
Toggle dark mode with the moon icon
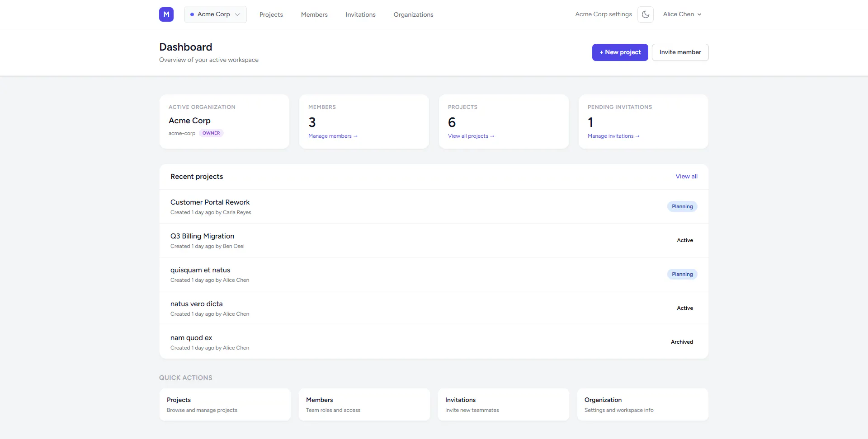646,14
